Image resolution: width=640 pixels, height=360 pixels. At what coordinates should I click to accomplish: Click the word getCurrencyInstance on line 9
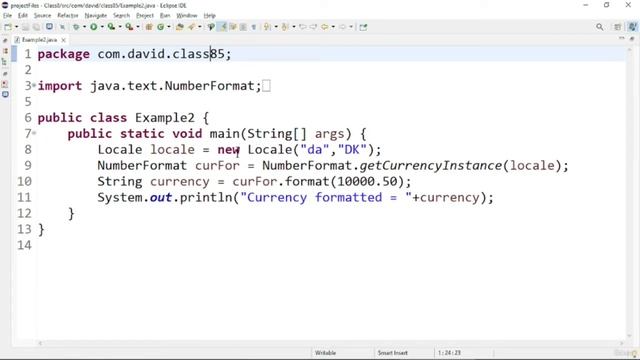431,165
